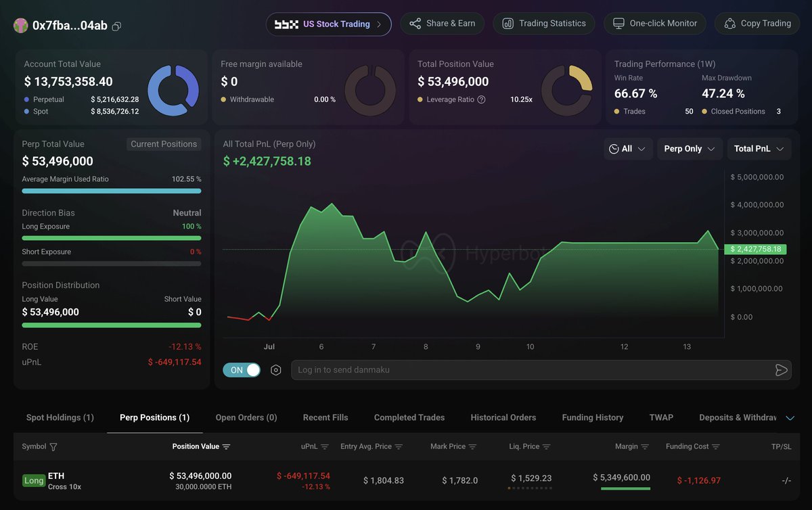Click the wallet avatar icon
The height and width of the screenshot is (510, 812).
(x=20, y=26)
